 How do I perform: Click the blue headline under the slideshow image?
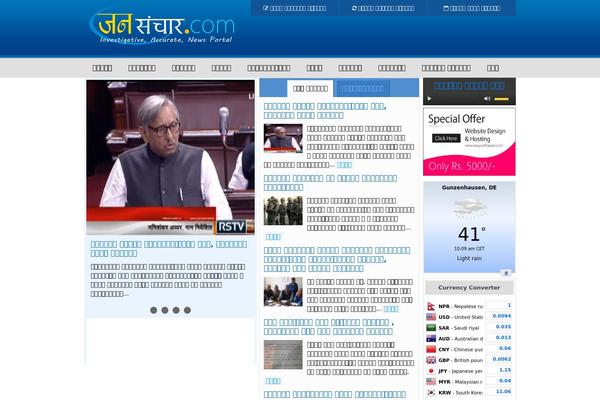[169, 249]
